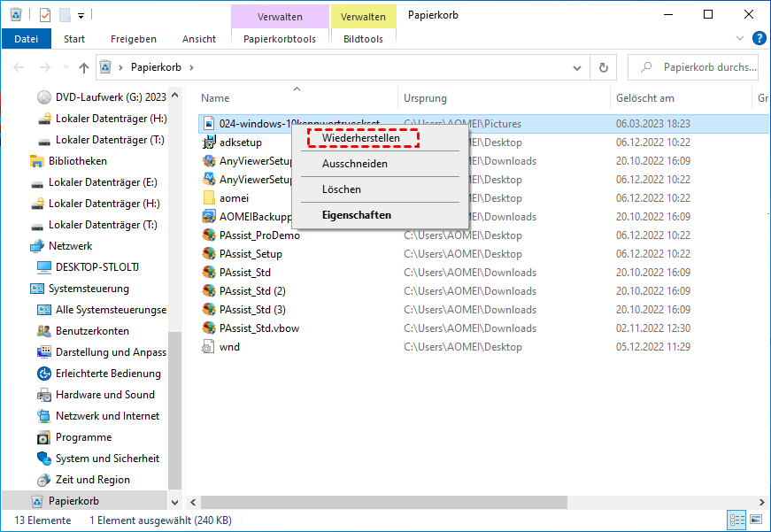This screenshot has width=771, height=532.
Task: Open DVD-Laufwerk (G:) in navigation pane
Action: click(x=111, y=97)
